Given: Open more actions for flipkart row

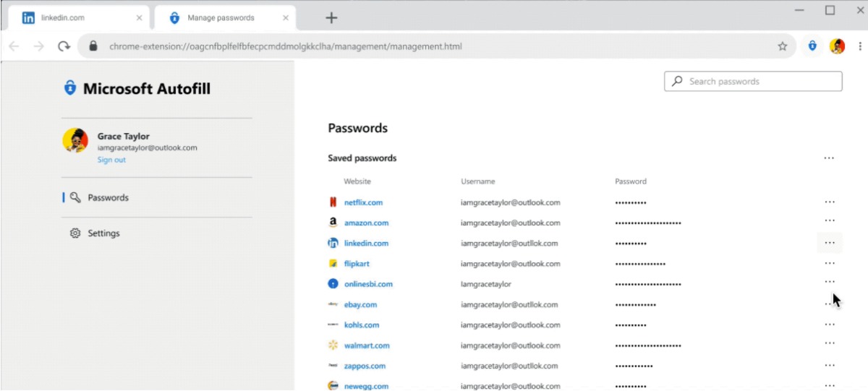Looking at the screenshot, I should point(830,263).
